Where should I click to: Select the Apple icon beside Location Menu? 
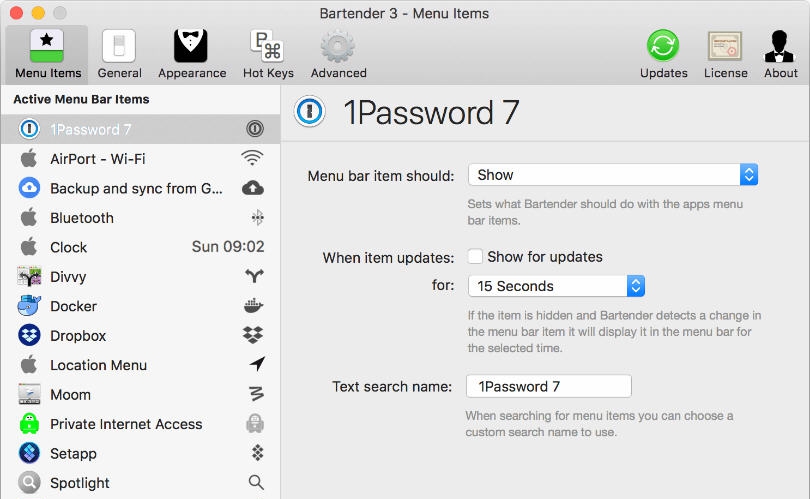[x=29, y=364]
